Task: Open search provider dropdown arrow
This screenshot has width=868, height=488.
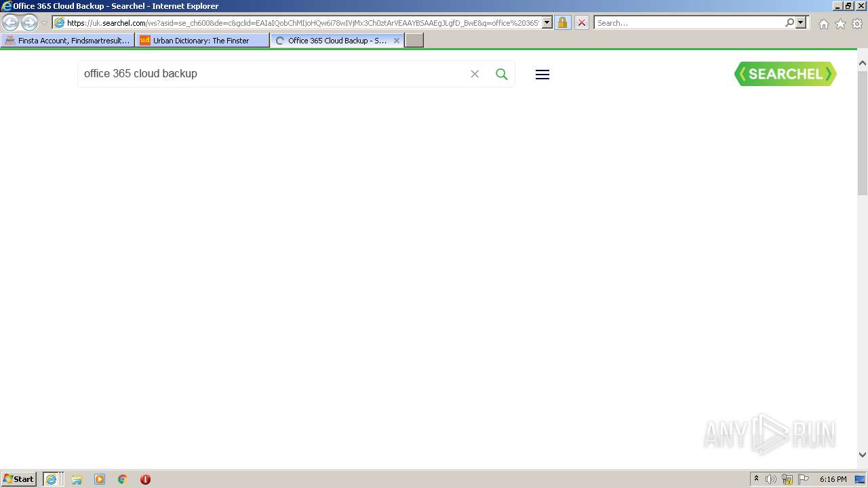Action: pyautogui.click(x=801, y=23)
